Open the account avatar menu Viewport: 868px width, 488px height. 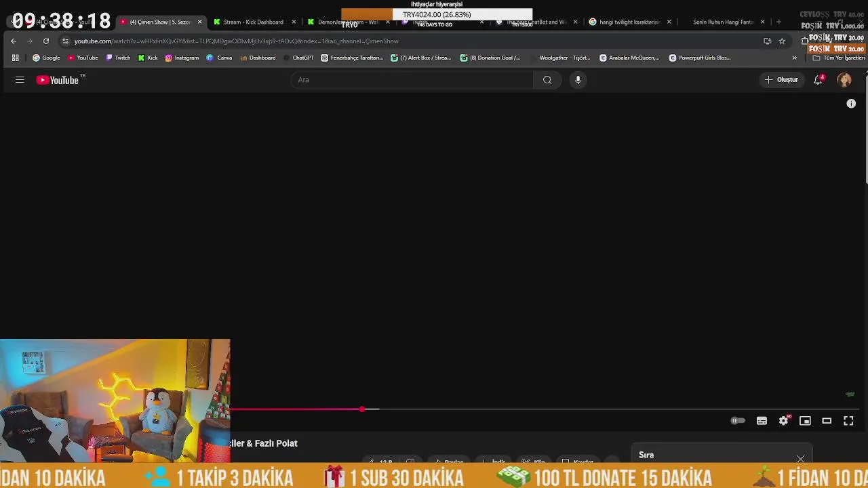point(844,80)
